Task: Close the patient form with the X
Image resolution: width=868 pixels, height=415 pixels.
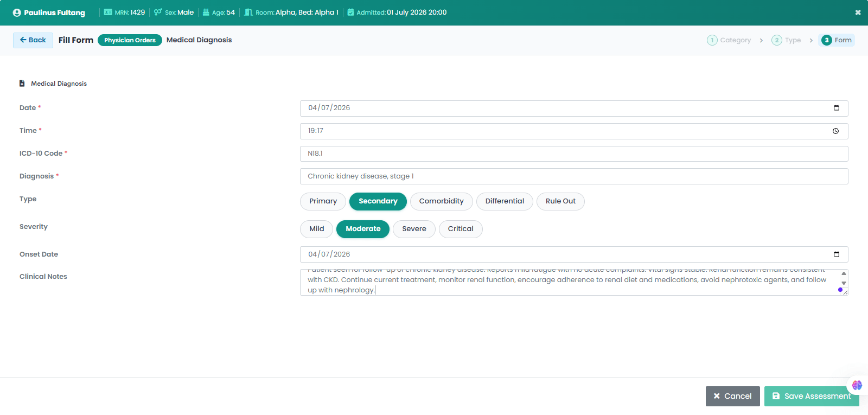Action: tap(858, 12)
